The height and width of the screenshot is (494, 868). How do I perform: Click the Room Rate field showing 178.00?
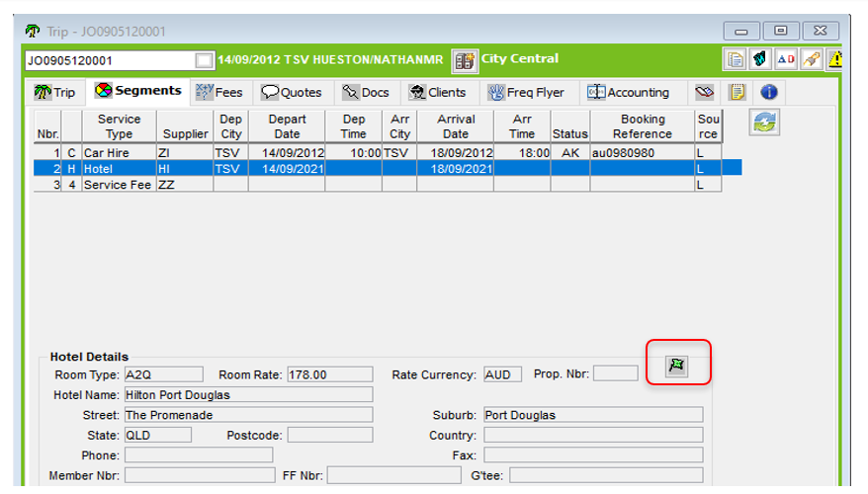pos(329,374)
